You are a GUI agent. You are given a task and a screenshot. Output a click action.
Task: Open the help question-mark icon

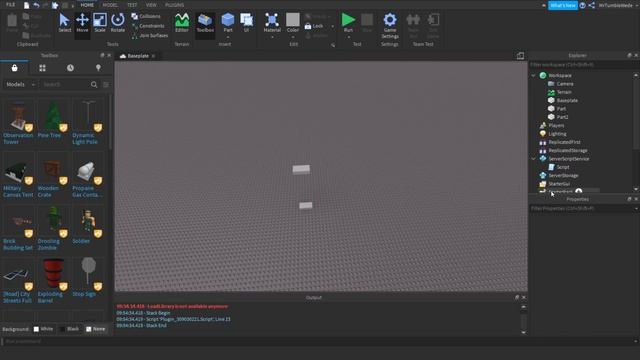[582, 5]
